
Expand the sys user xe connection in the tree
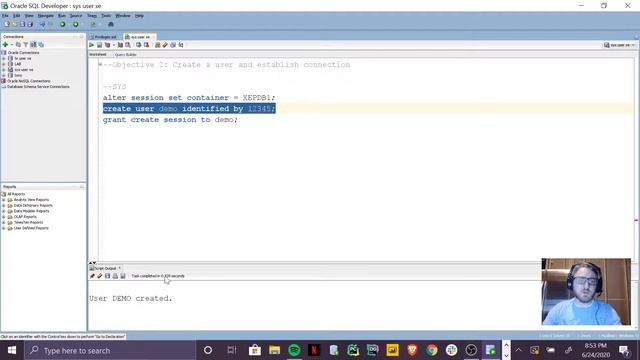tap(4, 70)
